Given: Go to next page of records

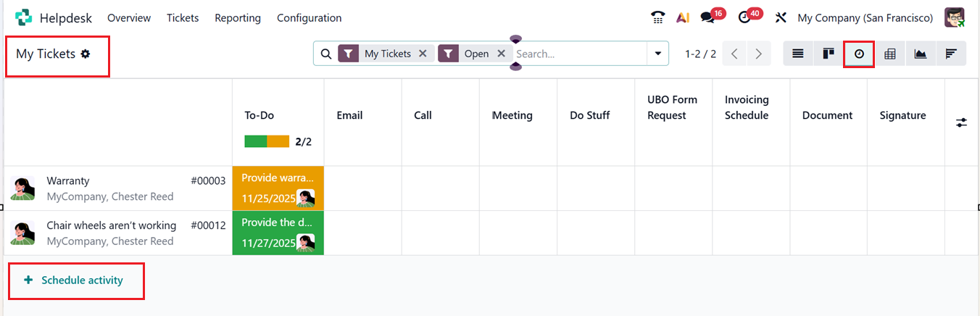Looking at the screenshot, I should (758, 54).
